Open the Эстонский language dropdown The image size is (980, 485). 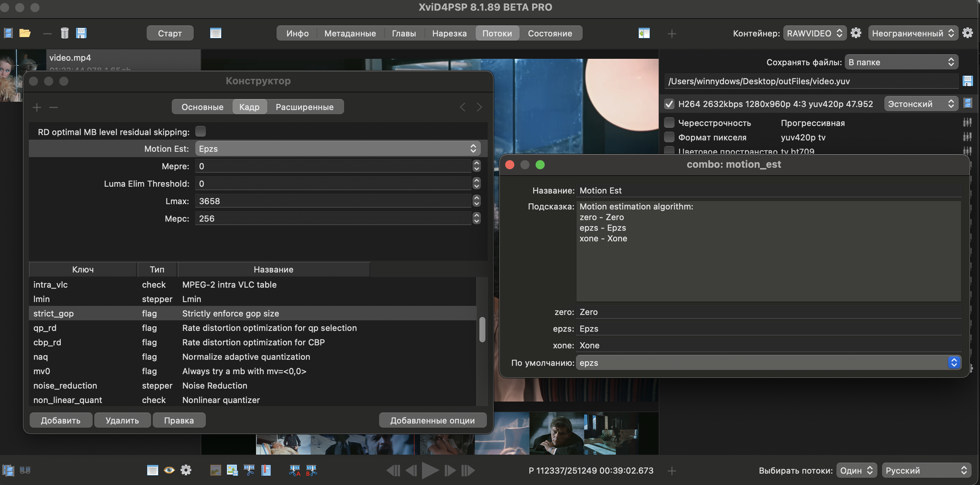click(x=921, y=103)
